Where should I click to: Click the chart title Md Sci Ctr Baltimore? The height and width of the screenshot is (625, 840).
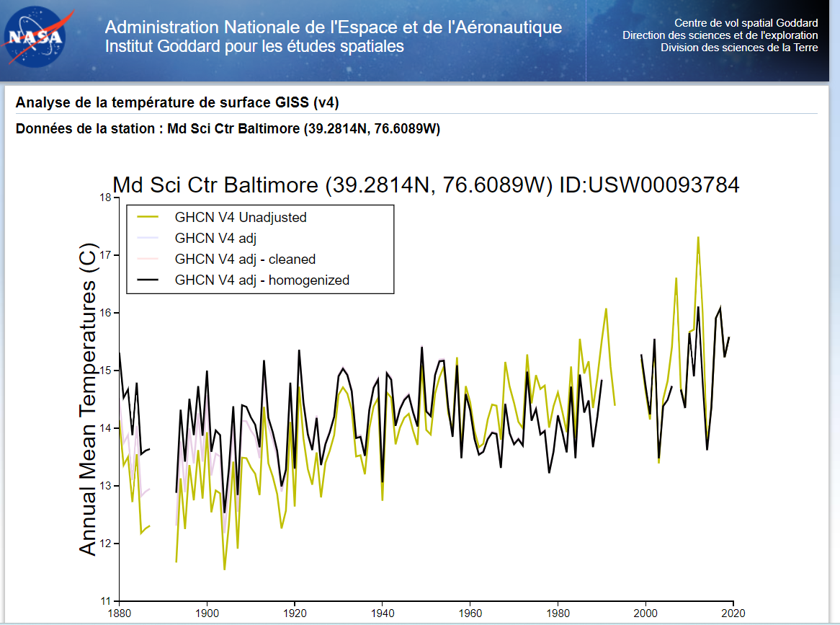pyautogui.click(x=425, y=185)
